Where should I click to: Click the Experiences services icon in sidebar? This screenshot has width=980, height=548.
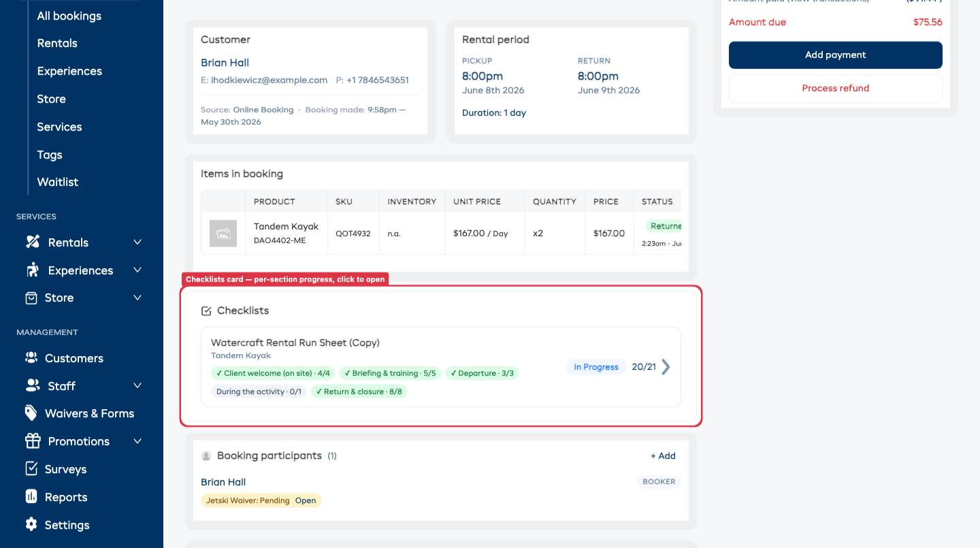(32, 270)
